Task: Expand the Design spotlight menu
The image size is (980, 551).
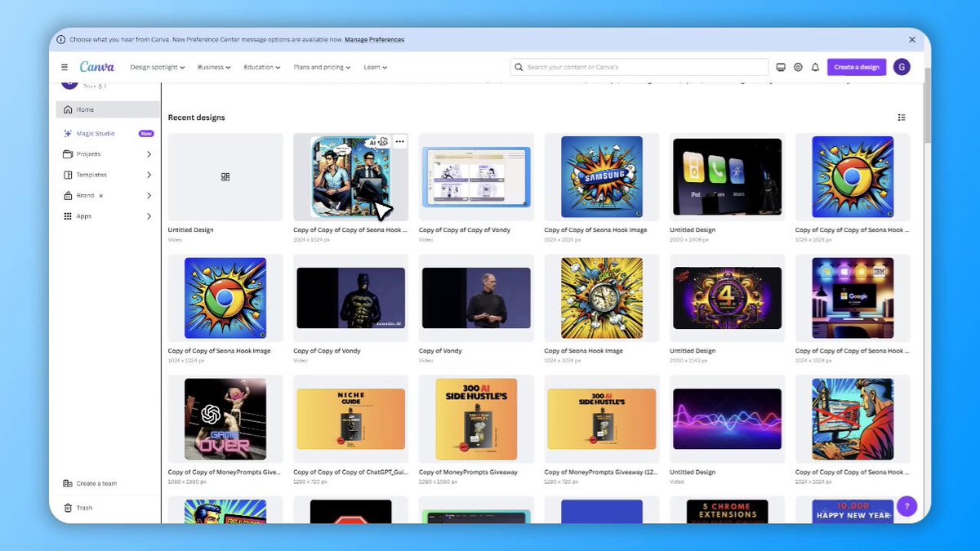Action: 158,67
